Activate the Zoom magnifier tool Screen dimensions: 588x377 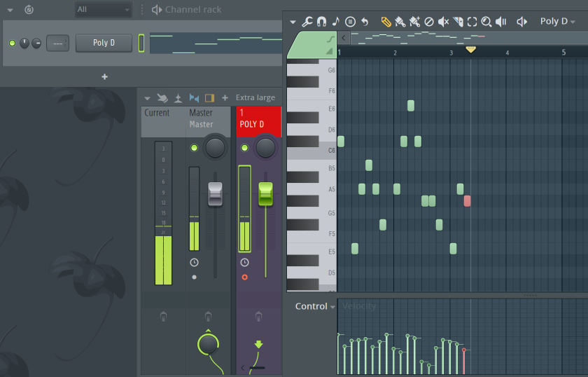point(486,22)
